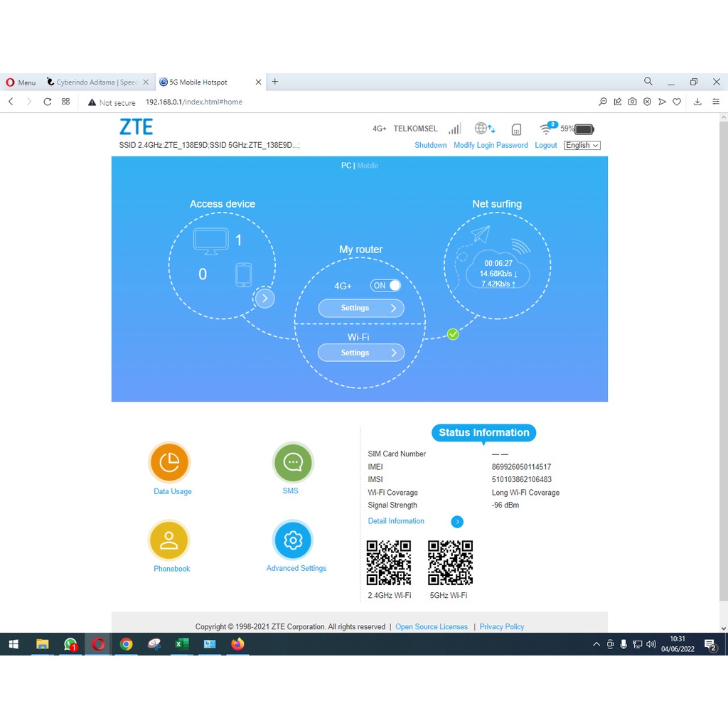Viewport: 728px width, 728px height.
Task: Click the globe network data icon
Action: pyautogui.click(x=485, y=128)
